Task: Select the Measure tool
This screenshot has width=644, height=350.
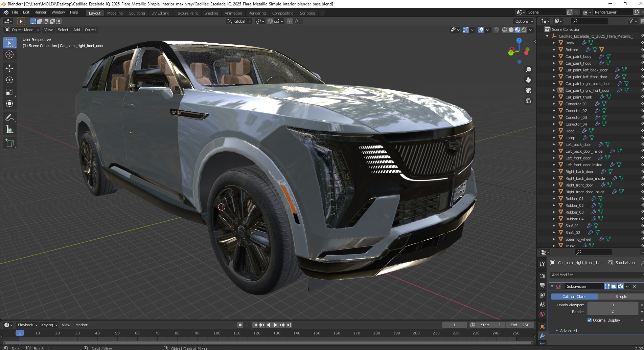Action: coord(9,130)
